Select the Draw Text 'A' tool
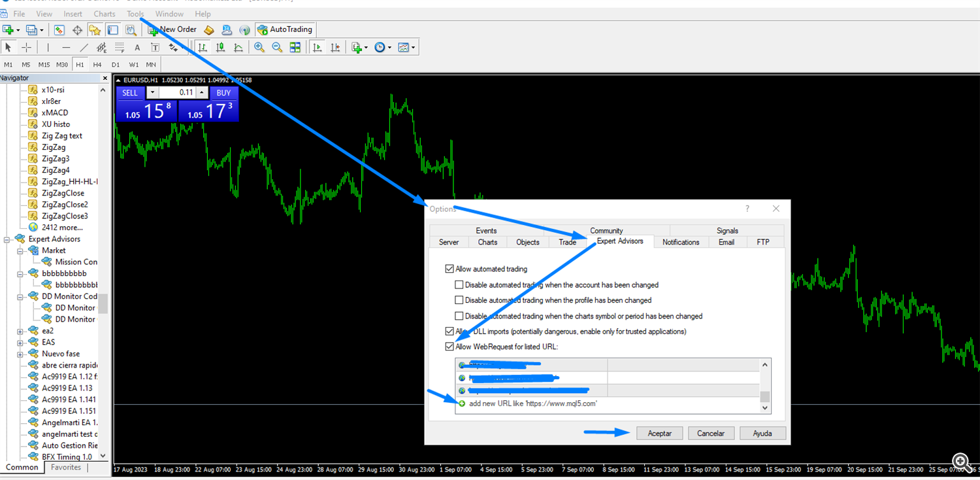 (137, 47)
